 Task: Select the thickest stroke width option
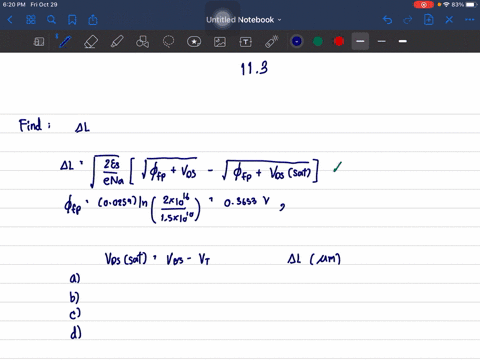pyautogui.click(x=403, y=41)
